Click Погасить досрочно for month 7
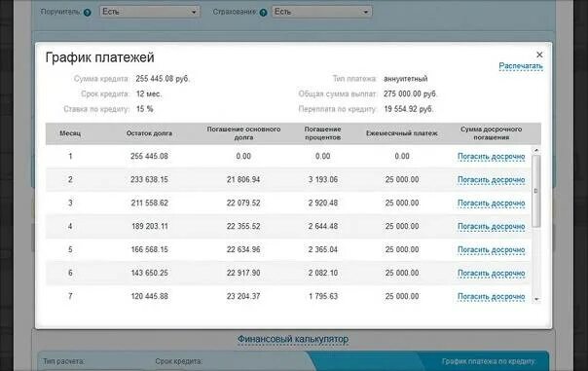 point(491,296)
